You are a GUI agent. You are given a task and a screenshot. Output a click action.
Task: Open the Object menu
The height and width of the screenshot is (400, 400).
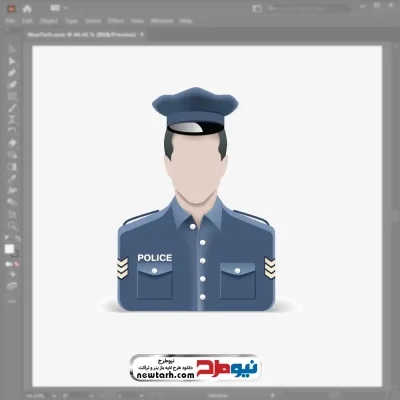tap(49, 21)
